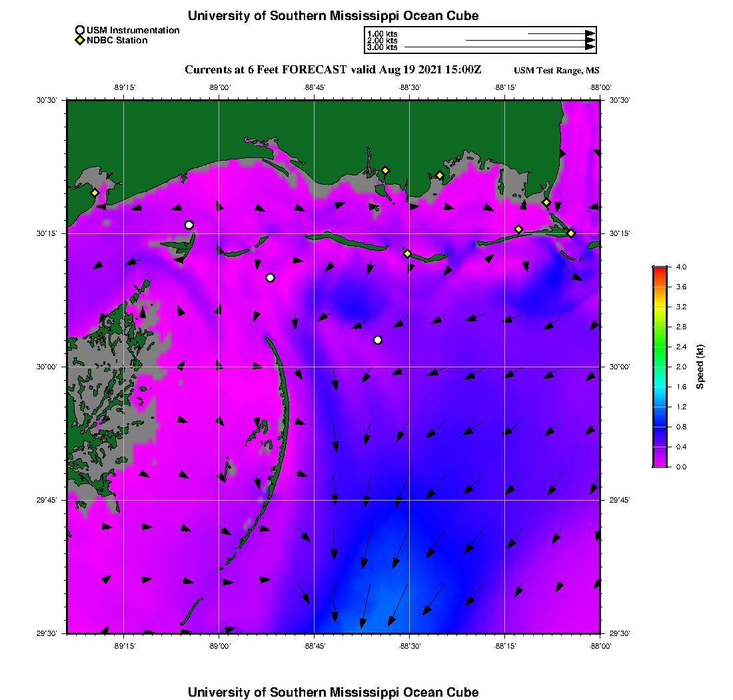Pick the USM circle marker just east of 89°00'
733x700 pixels.
click(270, 278)
